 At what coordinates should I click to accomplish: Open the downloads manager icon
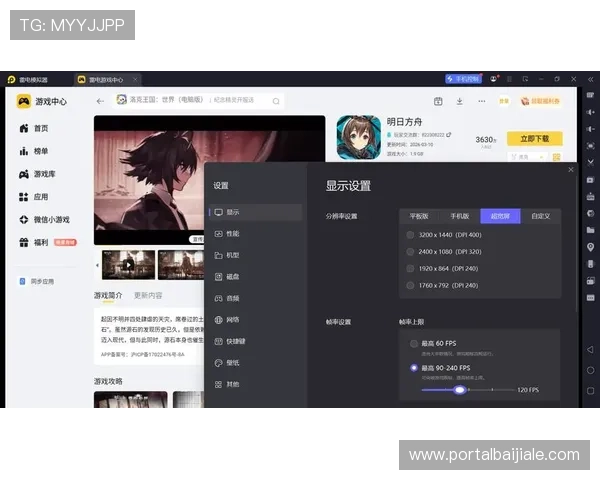460,101
